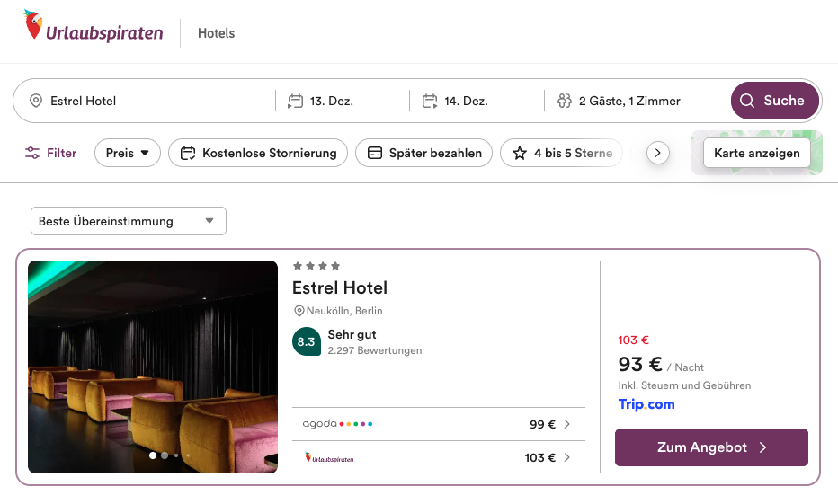Click the guests people icon
The height and width of the screenshot is (504, 838).
pos(565,101)
